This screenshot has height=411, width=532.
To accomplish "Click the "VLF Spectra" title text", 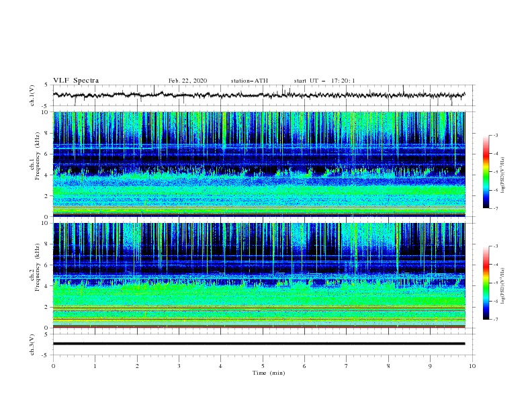I will 76,81.
